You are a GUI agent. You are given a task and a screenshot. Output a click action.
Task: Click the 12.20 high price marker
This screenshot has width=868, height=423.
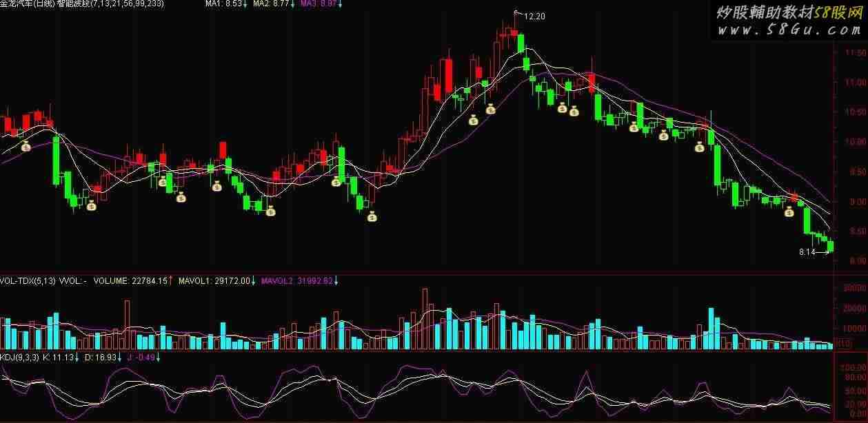[x=534, y=16]
